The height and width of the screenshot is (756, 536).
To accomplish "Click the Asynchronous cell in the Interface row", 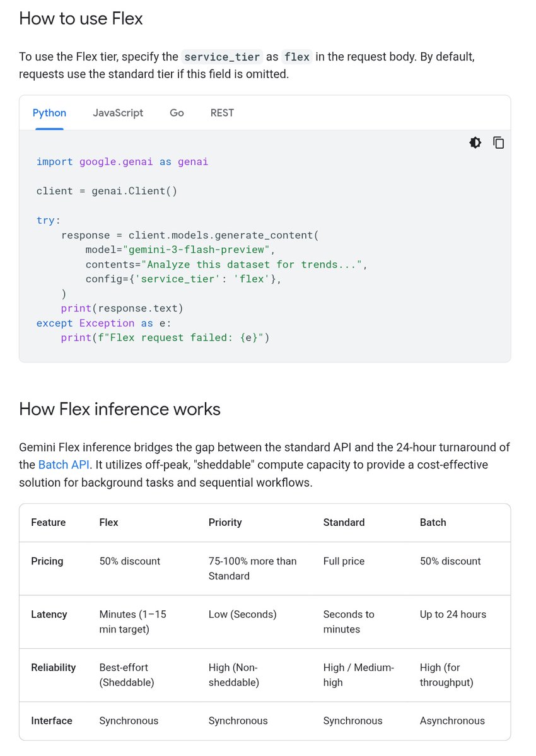I will click(452, 721).
